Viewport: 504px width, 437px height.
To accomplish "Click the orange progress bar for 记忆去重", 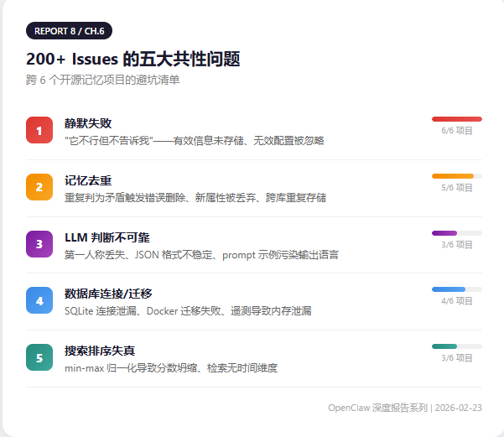I will (x=456, y=176).
